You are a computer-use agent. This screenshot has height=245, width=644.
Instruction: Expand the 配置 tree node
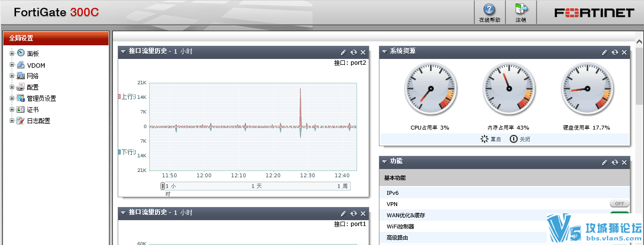(12, 87)
